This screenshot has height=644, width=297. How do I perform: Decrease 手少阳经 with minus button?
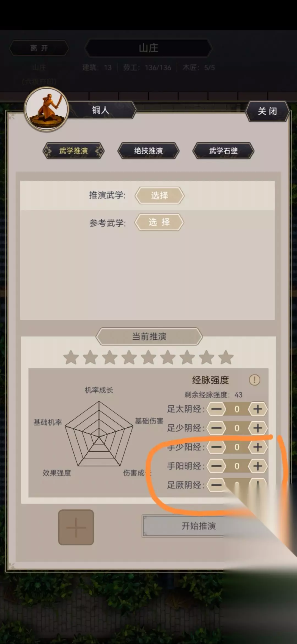[216, 447]
